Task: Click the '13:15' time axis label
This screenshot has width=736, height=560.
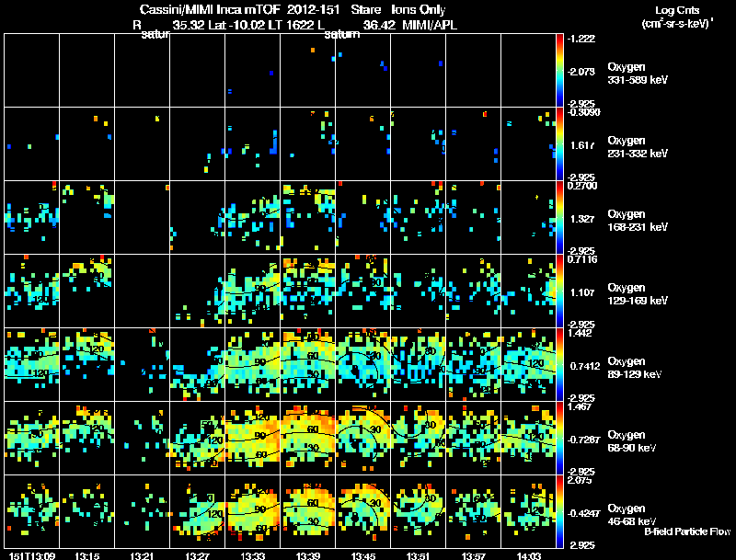Action: click(x=86, y=555)
